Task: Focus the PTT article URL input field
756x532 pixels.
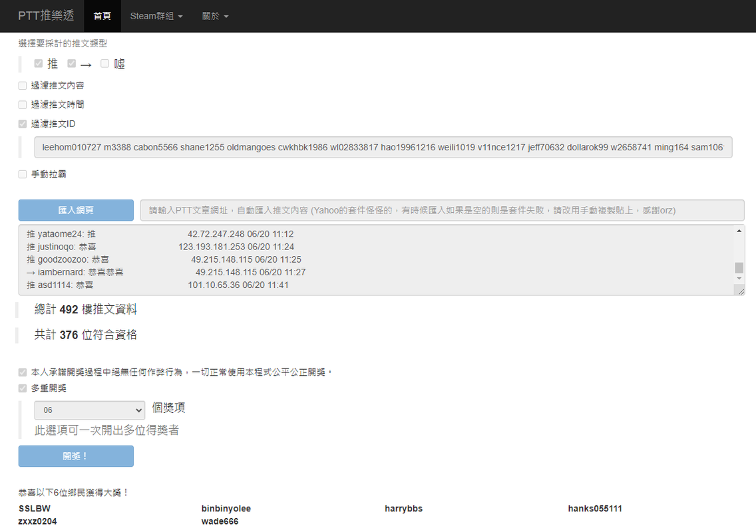Action: pos(442,210)
